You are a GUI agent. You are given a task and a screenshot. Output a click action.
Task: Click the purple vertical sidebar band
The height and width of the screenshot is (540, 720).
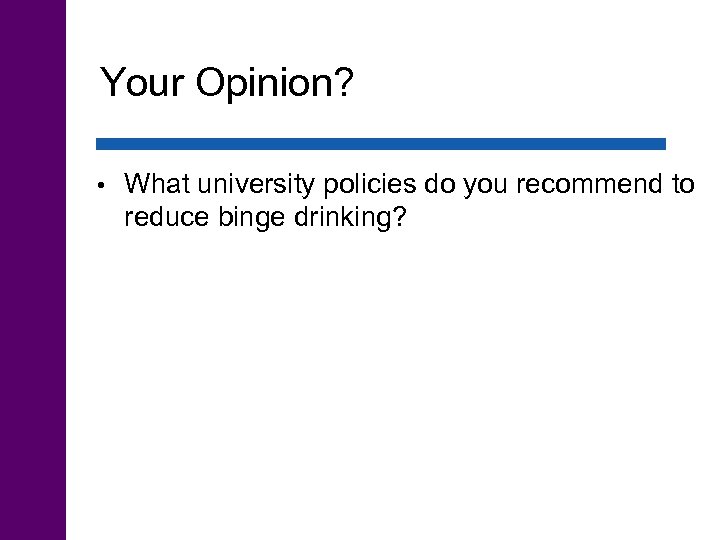(x=32, y=270)
